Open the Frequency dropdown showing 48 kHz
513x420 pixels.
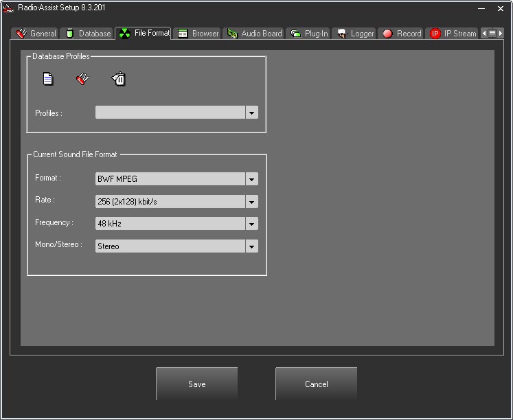pyautogui.click(x=251, y=224)
